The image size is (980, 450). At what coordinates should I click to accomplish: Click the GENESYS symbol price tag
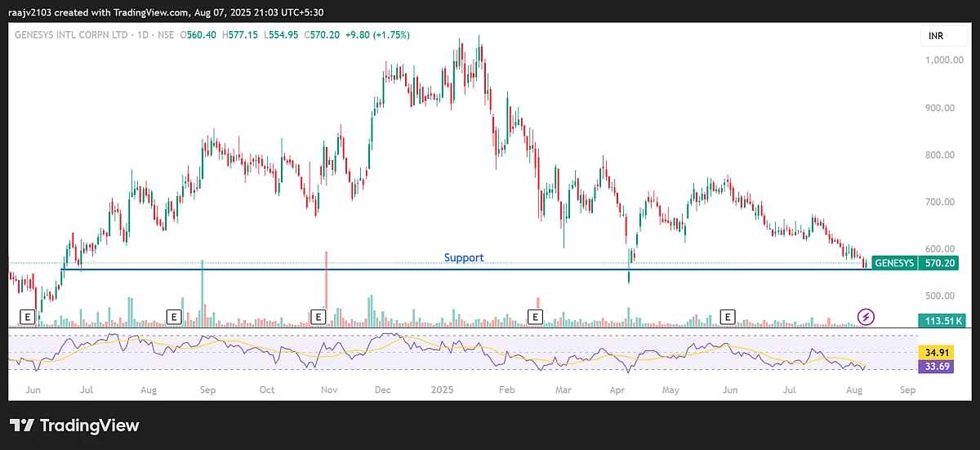pyautogui.click(x=894, y=263)
